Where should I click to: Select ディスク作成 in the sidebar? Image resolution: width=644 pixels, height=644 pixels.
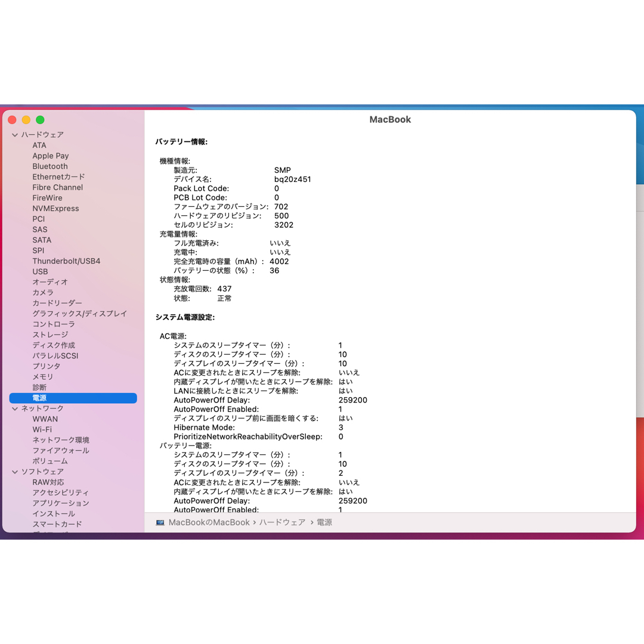(x=54, y=345)
